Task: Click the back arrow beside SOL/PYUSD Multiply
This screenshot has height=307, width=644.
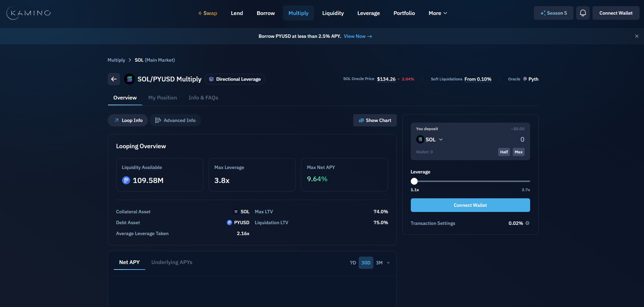Action: (x=114, y=79)
